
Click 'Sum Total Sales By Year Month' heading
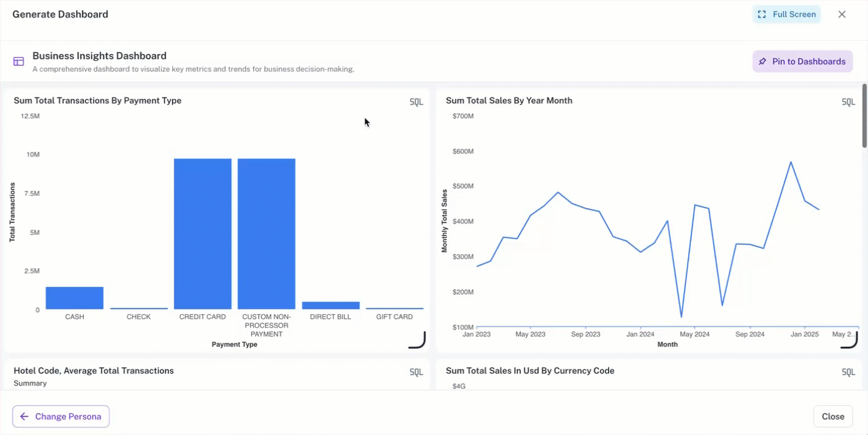click(x=509, y=100)
